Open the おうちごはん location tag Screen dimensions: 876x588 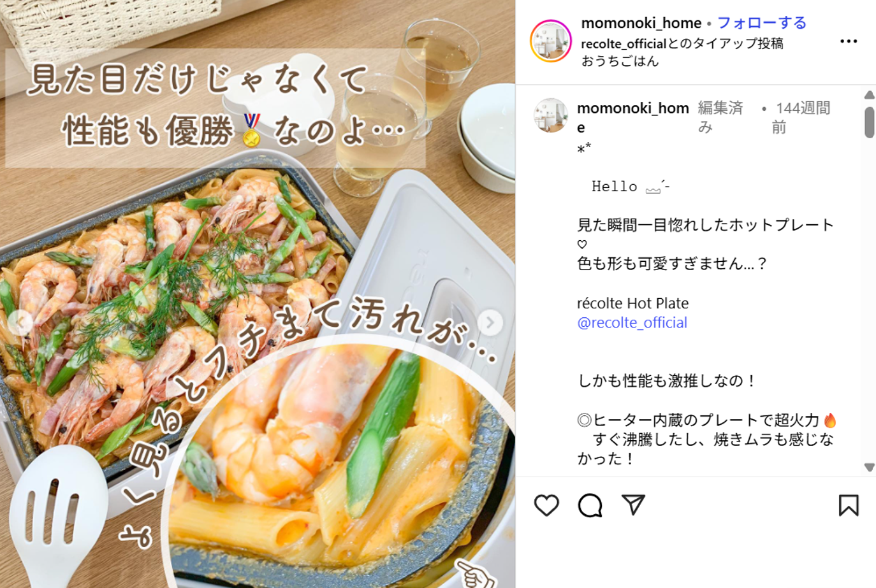point(620,61)
